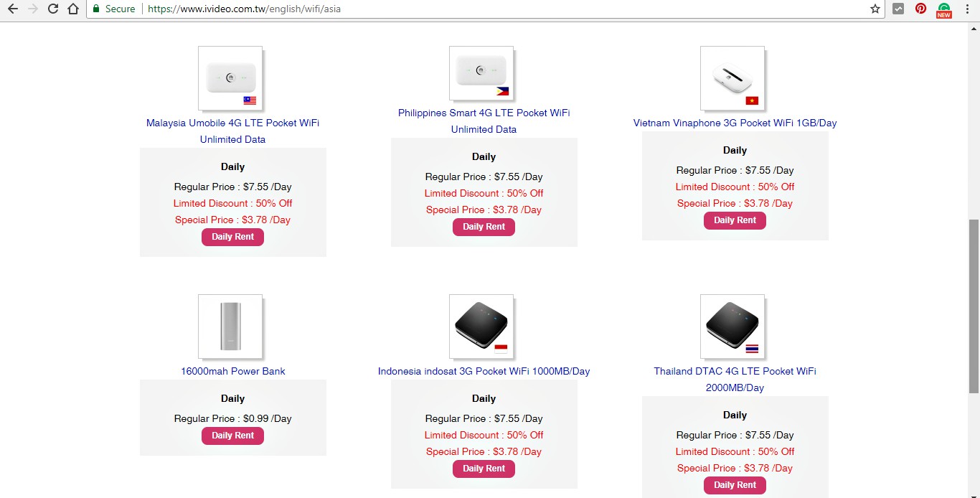Bookmark this page with the star

click(x=875, y=9)
